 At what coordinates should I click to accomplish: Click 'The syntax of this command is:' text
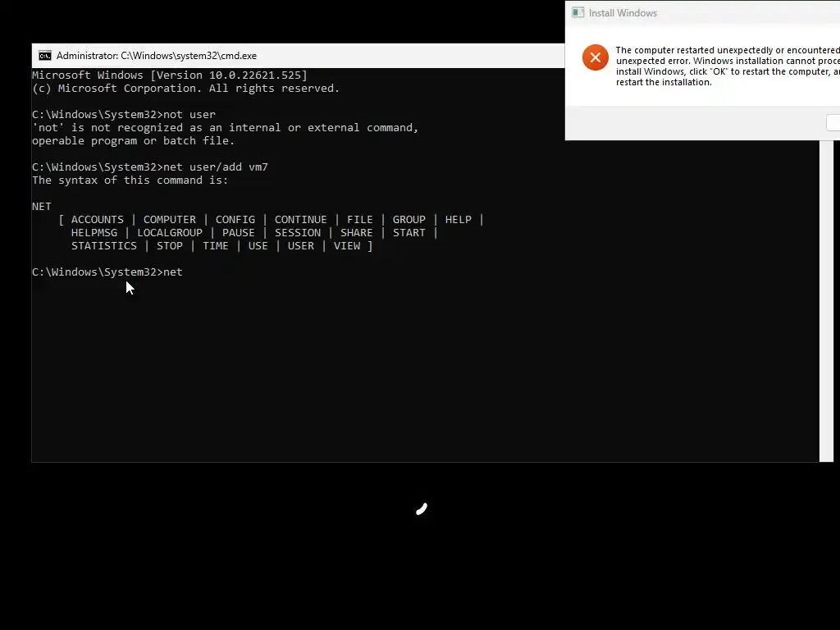[130, 180]
